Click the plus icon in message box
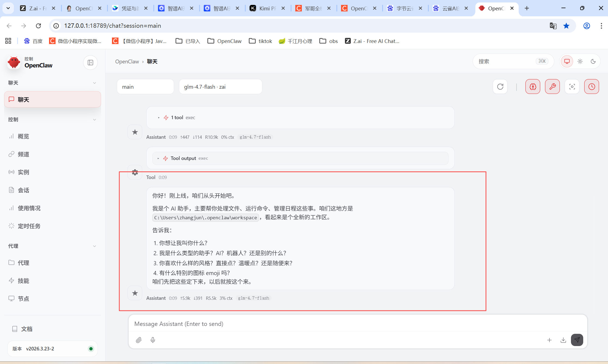This screenshot has height=364, width=608. [x=549, y=340]
